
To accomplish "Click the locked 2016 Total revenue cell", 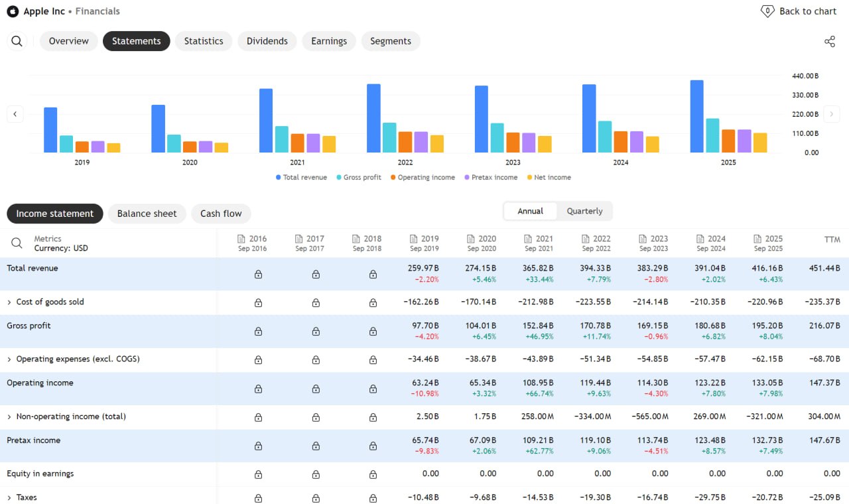I will point(258,274).
